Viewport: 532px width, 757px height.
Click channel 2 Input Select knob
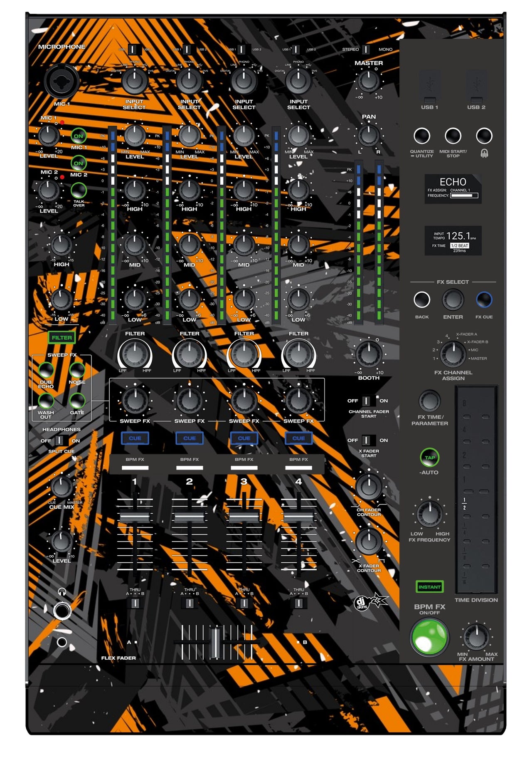tap(189, 81)
